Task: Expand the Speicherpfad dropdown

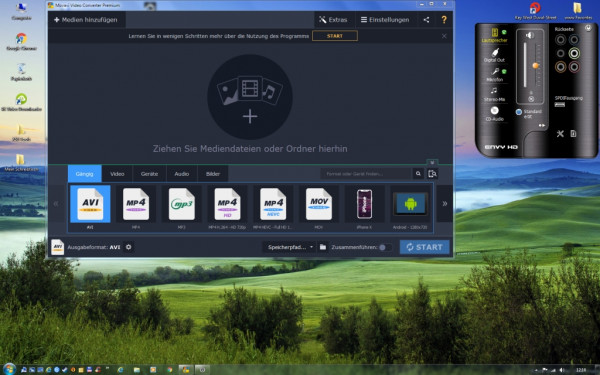Action: coord(290,247)
